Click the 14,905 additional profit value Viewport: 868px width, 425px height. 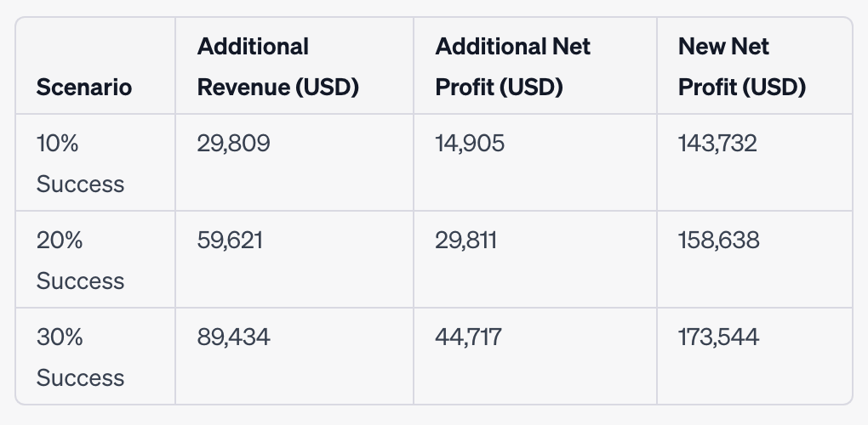pos(470,144)
